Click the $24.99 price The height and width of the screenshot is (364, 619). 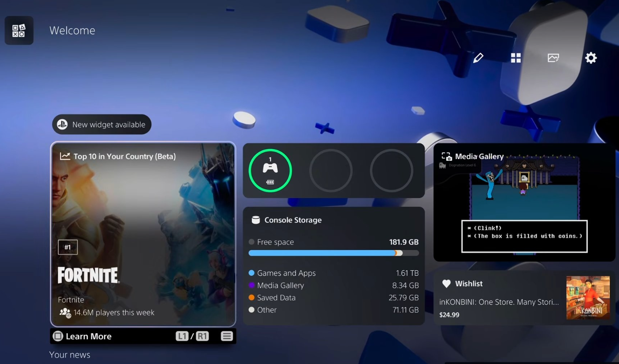pyautogui.click(x=449, y=315)
